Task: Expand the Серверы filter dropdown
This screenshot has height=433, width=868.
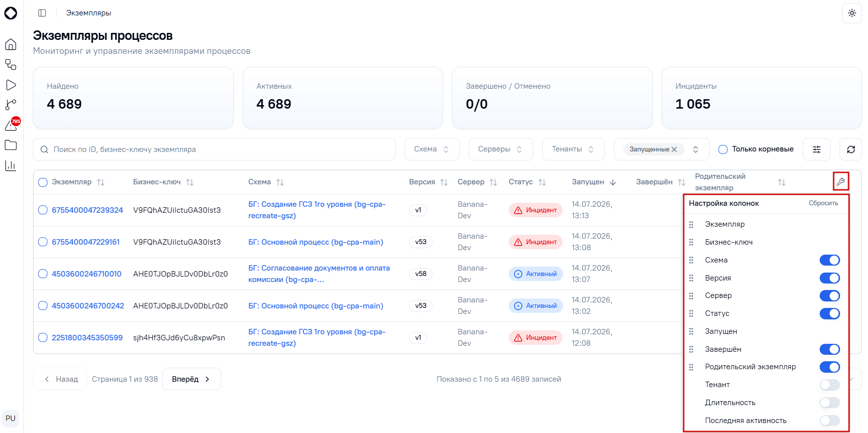Action: tap(501, 149)
